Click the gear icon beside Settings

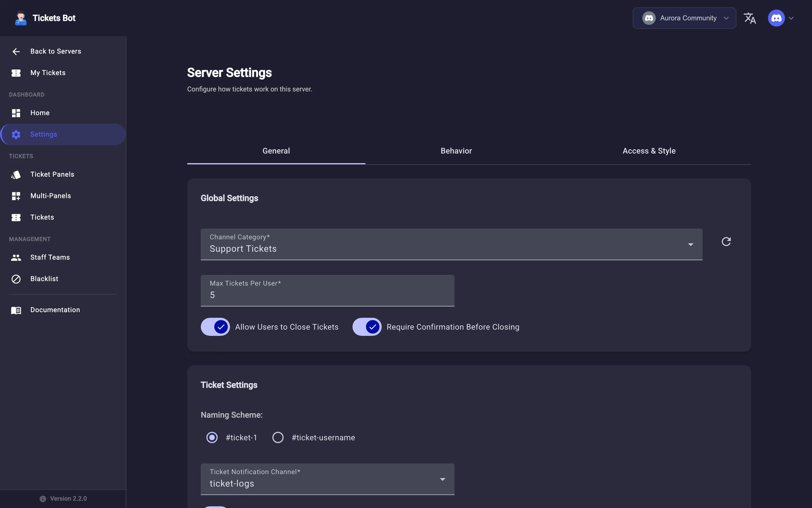point(16,134)
